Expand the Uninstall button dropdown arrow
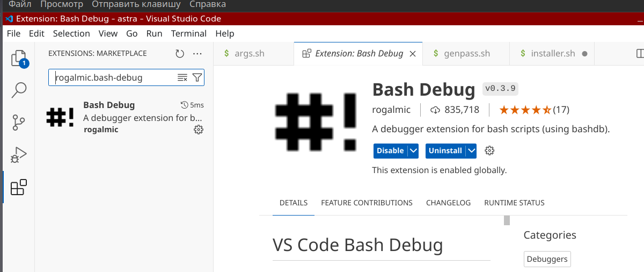The height and width of the screenshot is (272, 644). click(x=471, y=151)
